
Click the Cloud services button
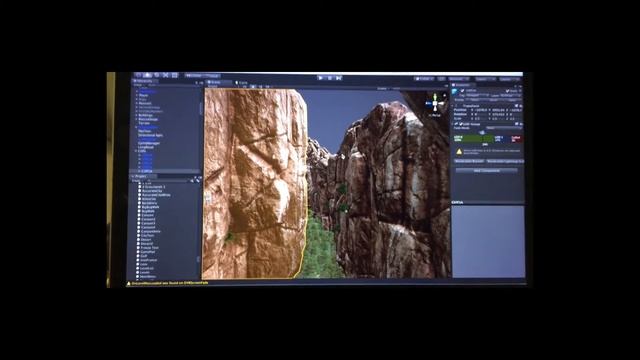pyautogui.click(x=441, y=78)
